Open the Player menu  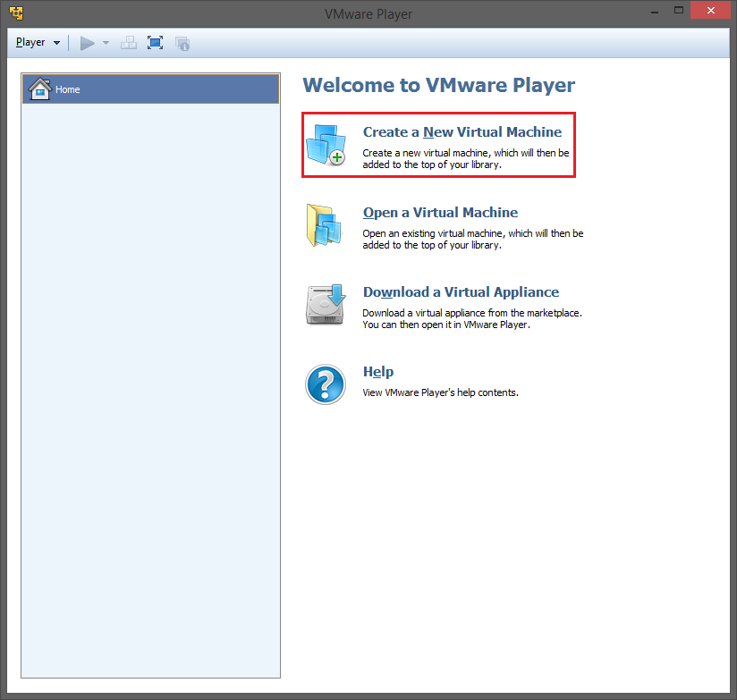[30, 42]
